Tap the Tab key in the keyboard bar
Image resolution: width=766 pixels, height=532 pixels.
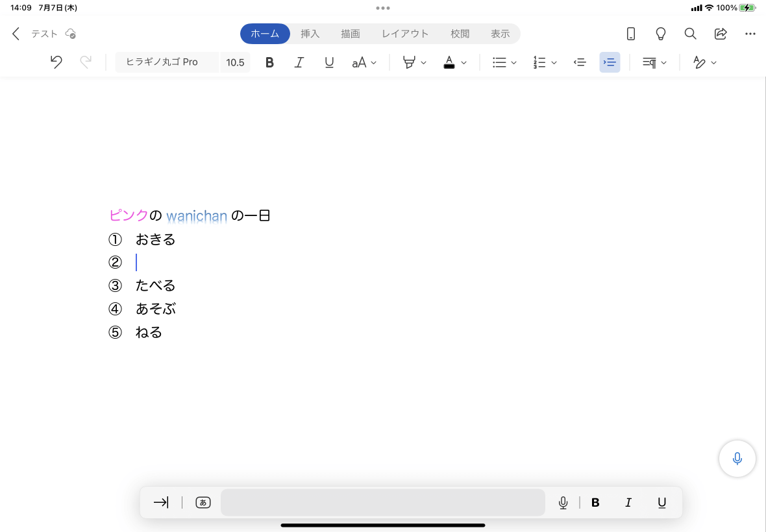[161, 502]
